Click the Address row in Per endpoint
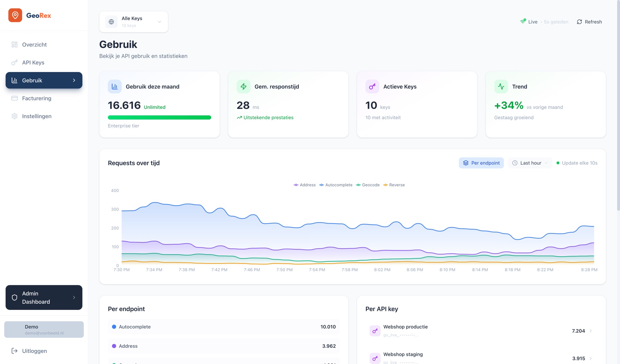620x364 pixels. click(224, 346)
